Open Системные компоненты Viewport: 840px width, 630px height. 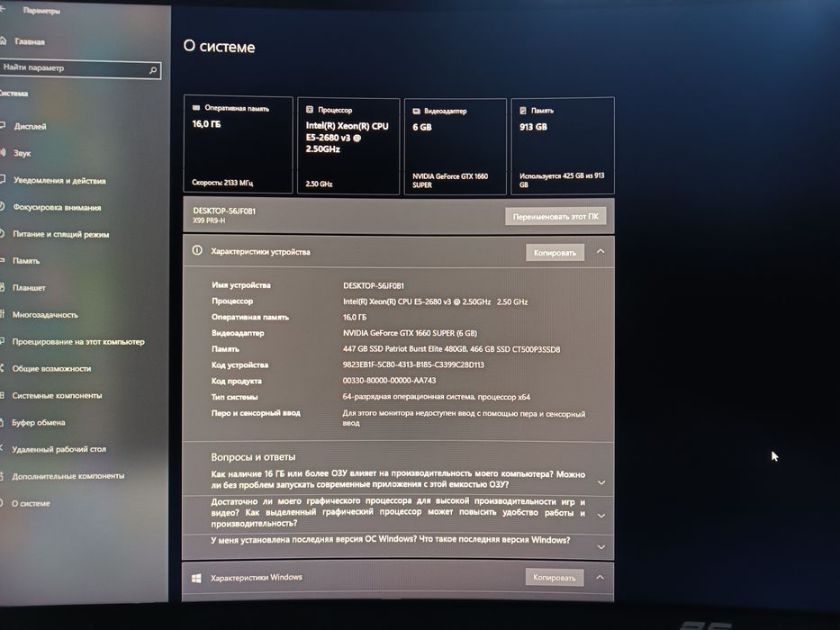57,395
